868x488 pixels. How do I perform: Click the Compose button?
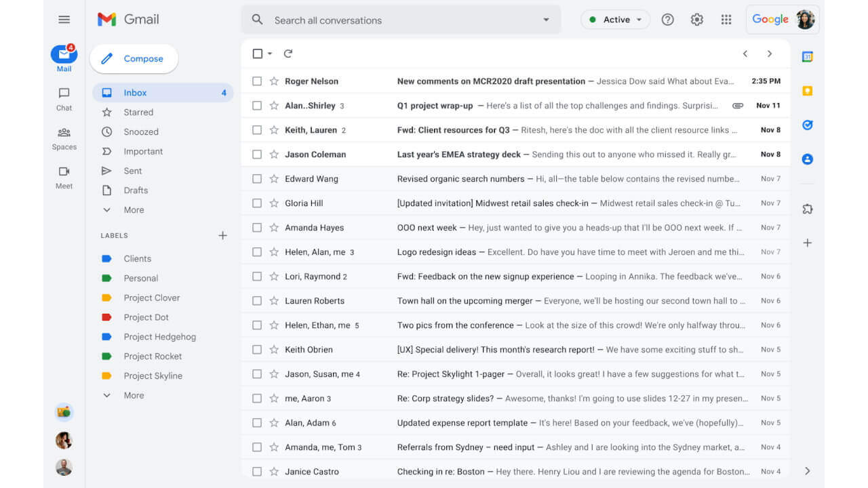(x=134, y=59)
